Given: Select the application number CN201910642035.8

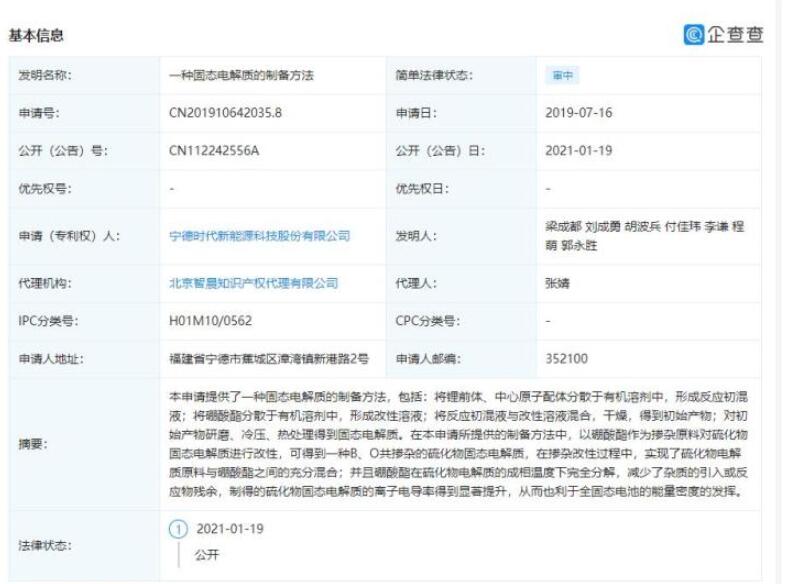Looking at the screenshot, I should tap(225, 113).
